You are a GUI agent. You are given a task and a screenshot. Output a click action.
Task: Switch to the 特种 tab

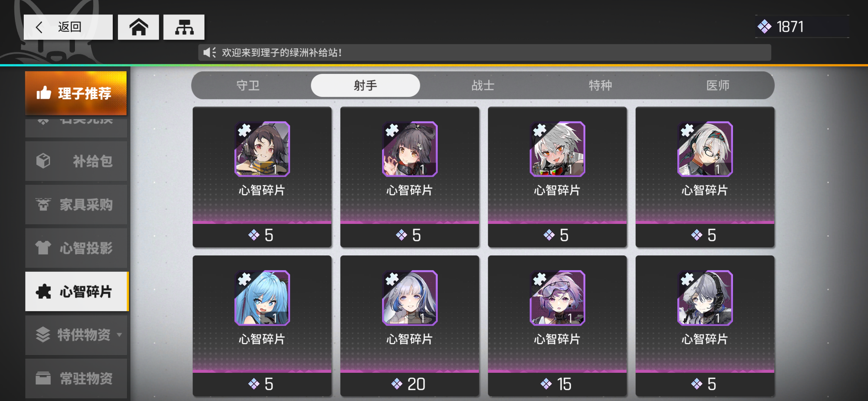600,86
